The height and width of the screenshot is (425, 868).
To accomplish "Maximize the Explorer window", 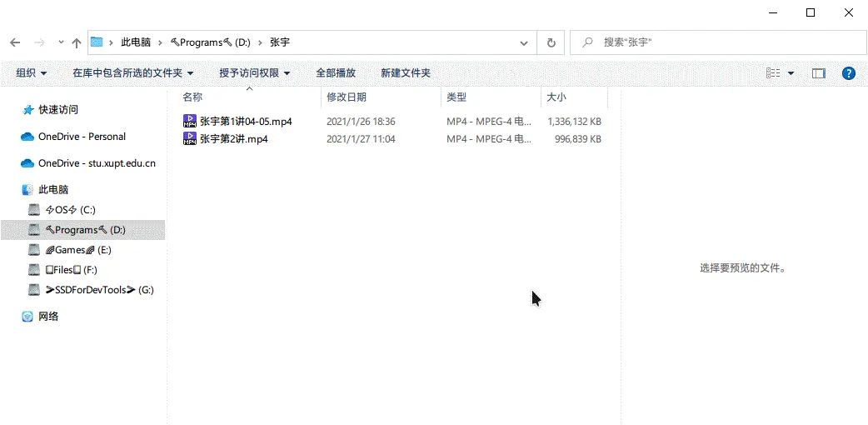I will (x=811, y=12).
